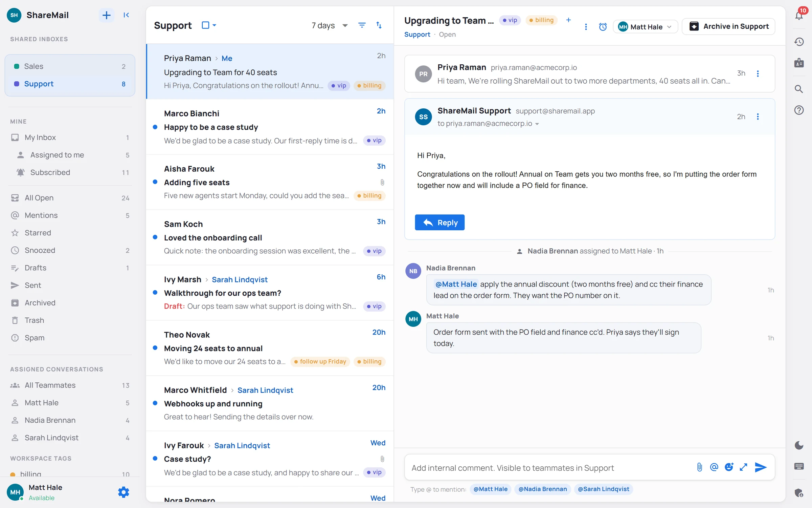Screen dimensions: 812x508
Task: Open the Drafts folder
Action: coord(70,268)
